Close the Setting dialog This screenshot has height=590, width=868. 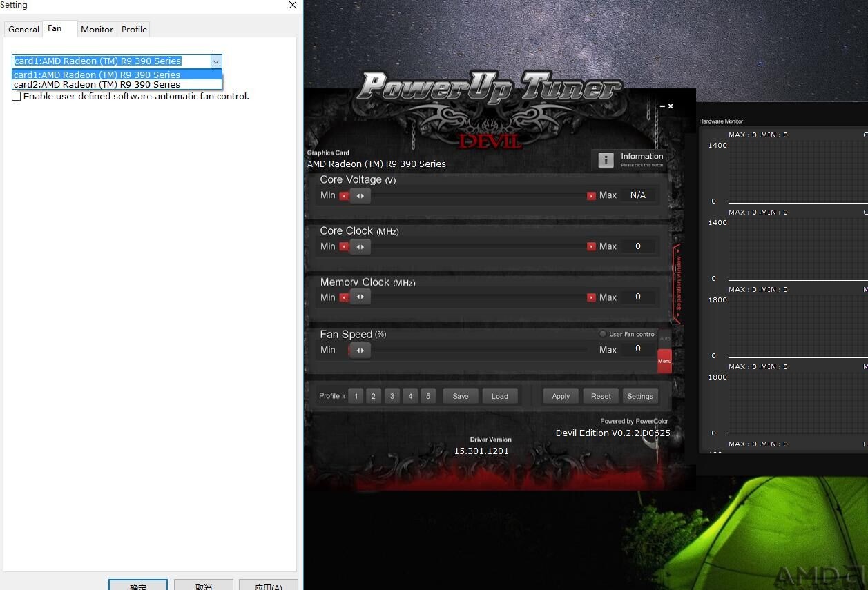tap(293, 5)
